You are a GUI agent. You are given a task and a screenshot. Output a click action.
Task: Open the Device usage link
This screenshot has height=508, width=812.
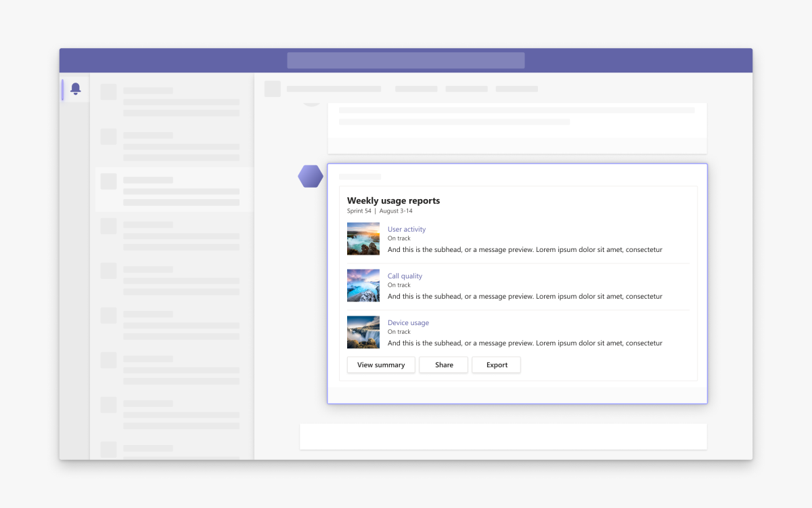pyautogui.click(x=408, y=323)
